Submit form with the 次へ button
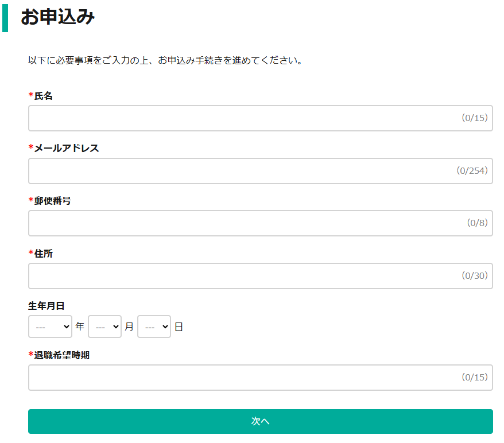 [x=261, y=421]
